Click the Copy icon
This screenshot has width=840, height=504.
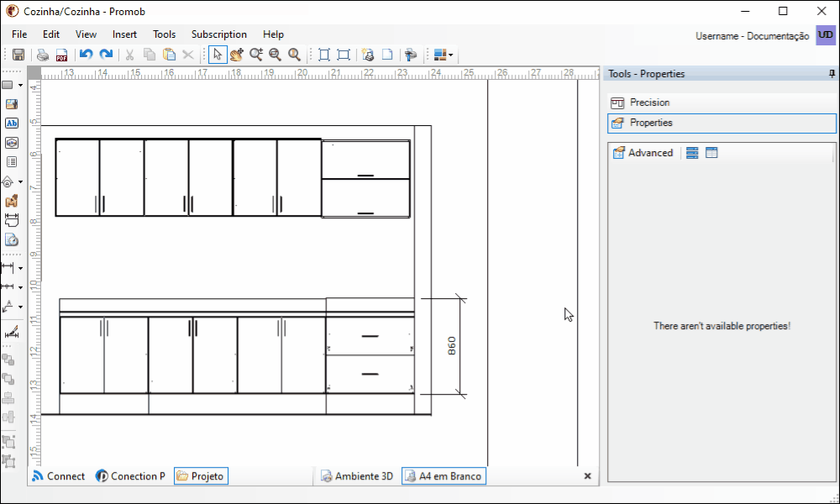click(150, 55)
